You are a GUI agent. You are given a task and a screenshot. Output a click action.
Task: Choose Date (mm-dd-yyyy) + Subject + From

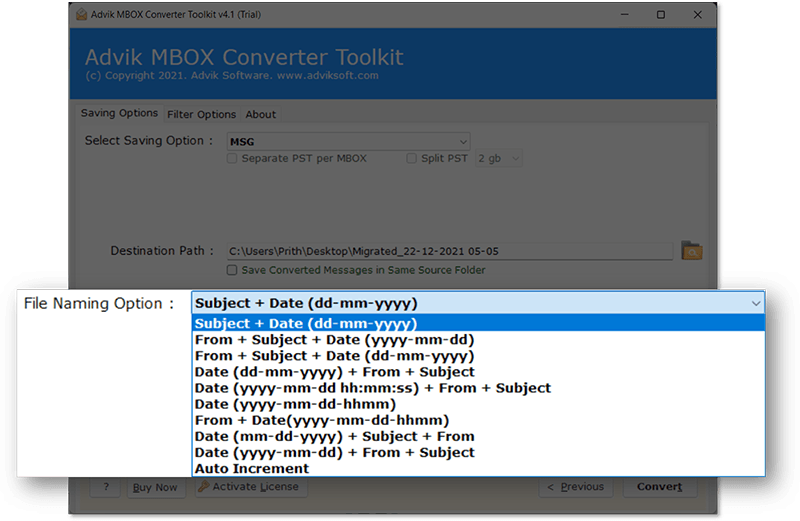pyautogui.click(x=478, y=436)
